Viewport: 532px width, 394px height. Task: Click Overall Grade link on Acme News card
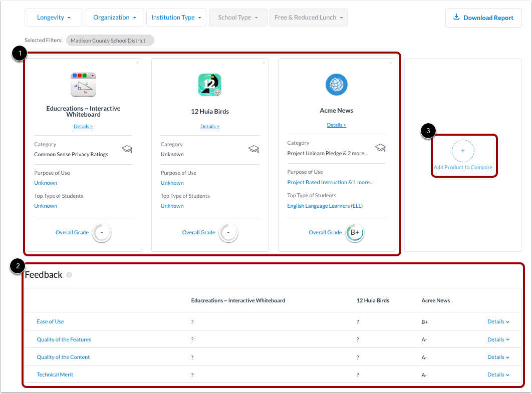pos(325,233)
